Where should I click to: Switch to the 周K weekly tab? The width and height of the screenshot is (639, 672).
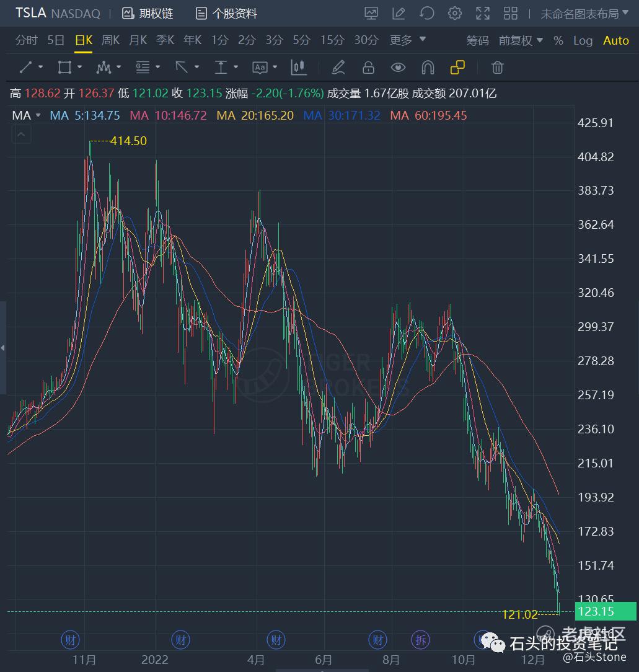pos(110,40)
